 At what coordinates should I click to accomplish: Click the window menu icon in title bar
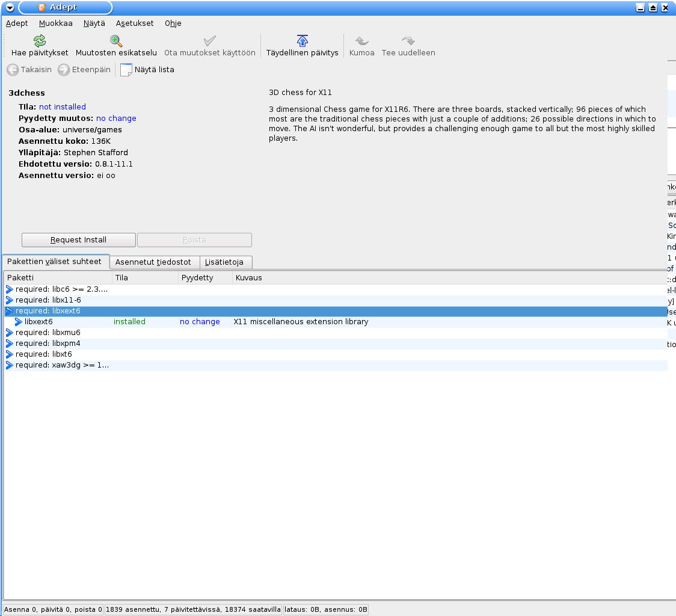(10, 8)
